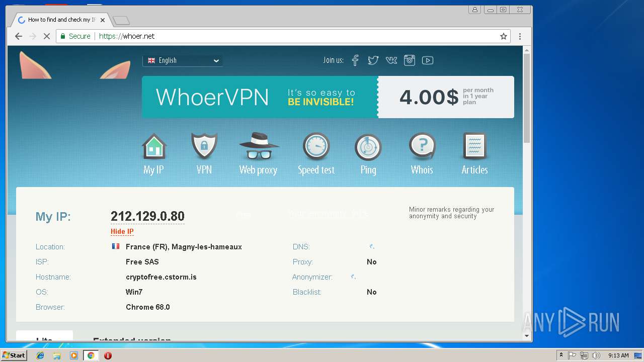644x362 pixels.
Task: Select the Win7 OS value
Action: pyautogui.click(x=134, y=292)
